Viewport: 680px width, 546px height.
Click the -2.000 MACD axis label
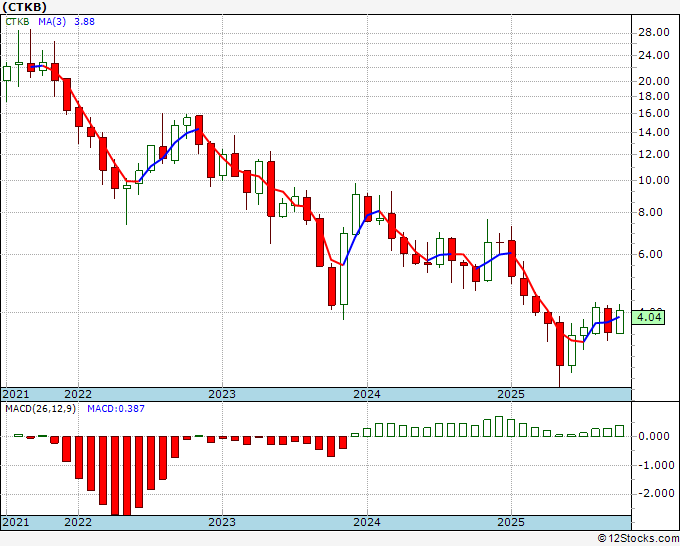655,494
